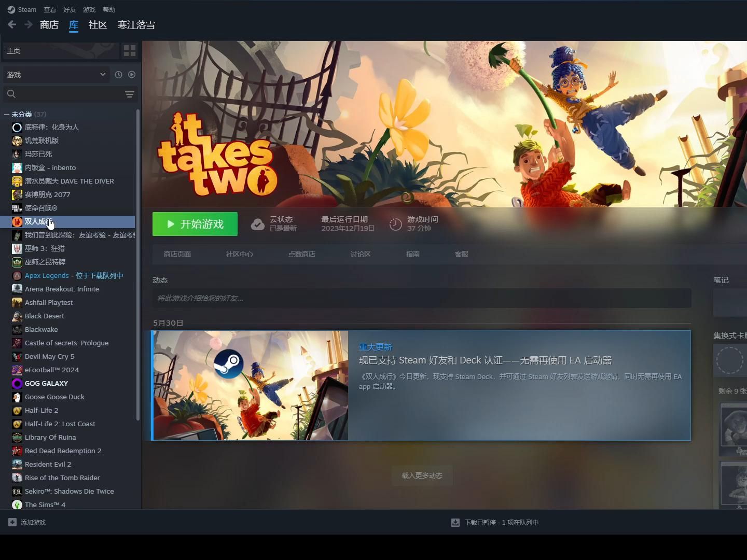This screenshot has width=747, height=560.
Task: Click the 下载已暂停 status text
Action: click(x=502, y=522)
